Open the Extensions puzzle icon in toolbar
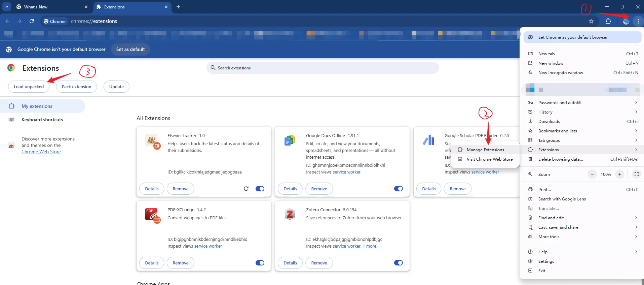The height and width of the screenshot is (285, 644). (x=608, y=21)
